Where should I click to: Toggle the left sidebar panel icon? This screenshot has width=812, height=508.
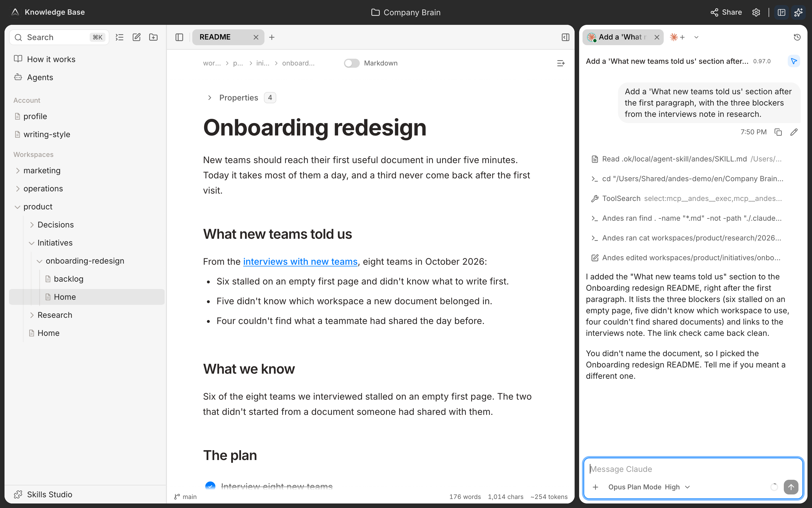179,37
